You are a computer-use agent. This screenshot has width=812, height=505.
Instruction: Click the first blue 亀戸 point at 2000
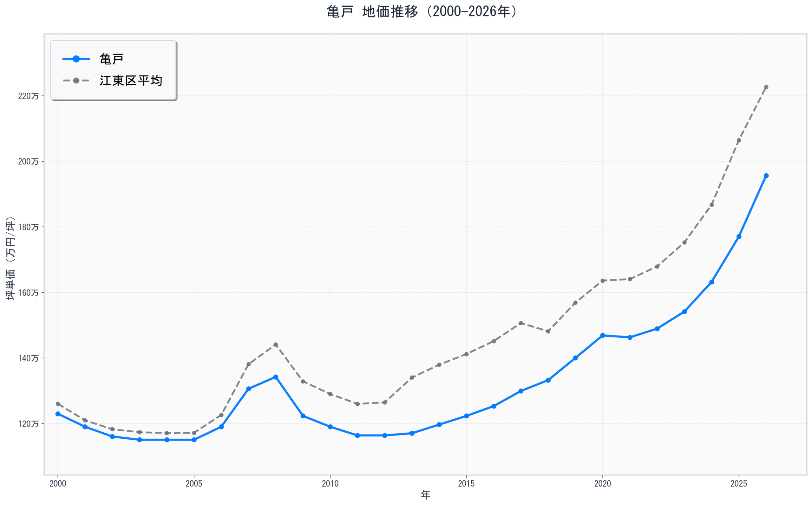(x=58, y=414)
